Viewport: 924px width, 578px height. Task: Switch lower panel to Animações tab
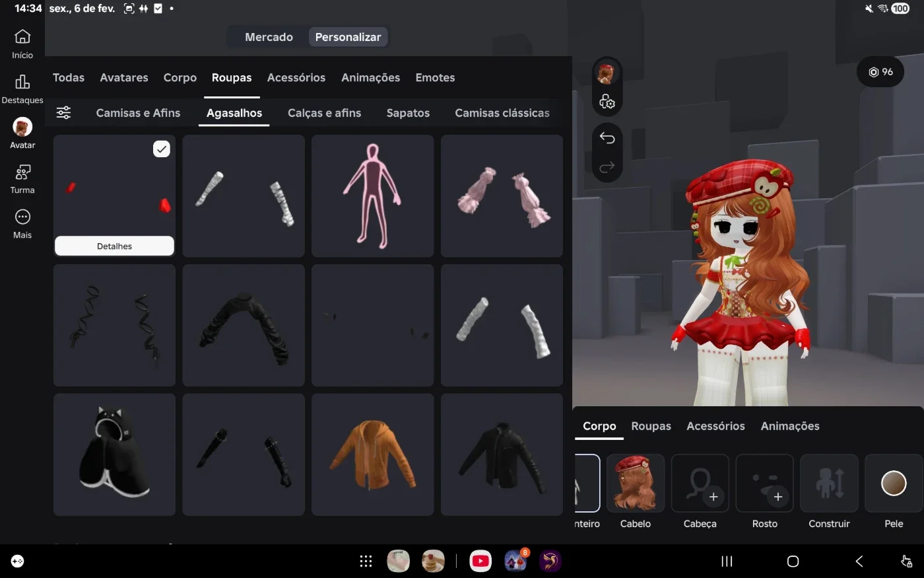[x=790, y=426]
